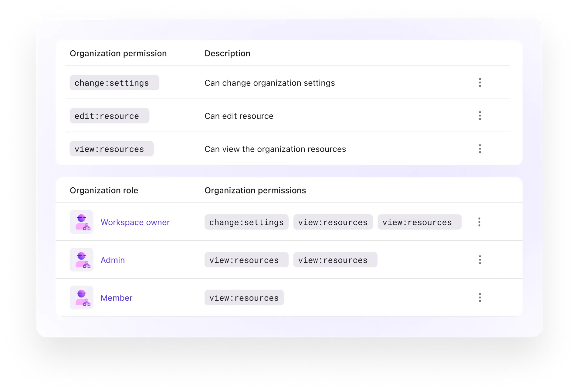The height and width of the screenshot is (392, 579).
Task: Open the three-dot menu for Admin role
Action: [x=480, y=260]
